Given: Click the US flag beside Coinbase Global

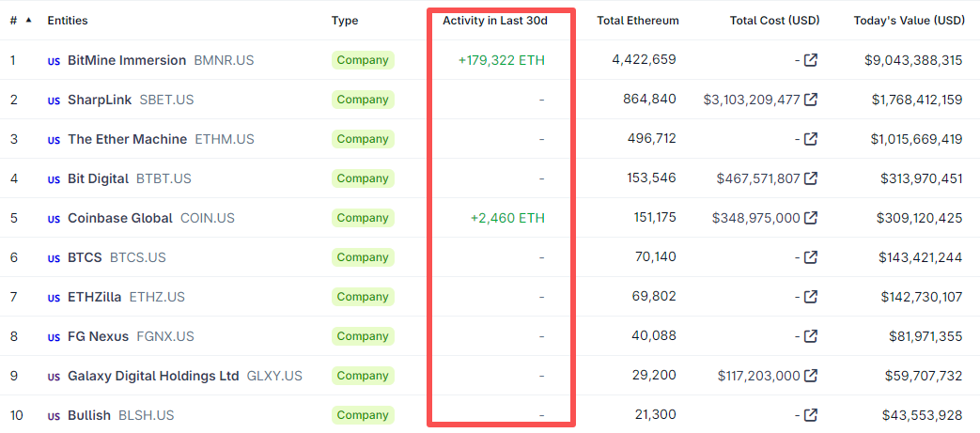Looking at the screenshot, I should click(54, 219).
